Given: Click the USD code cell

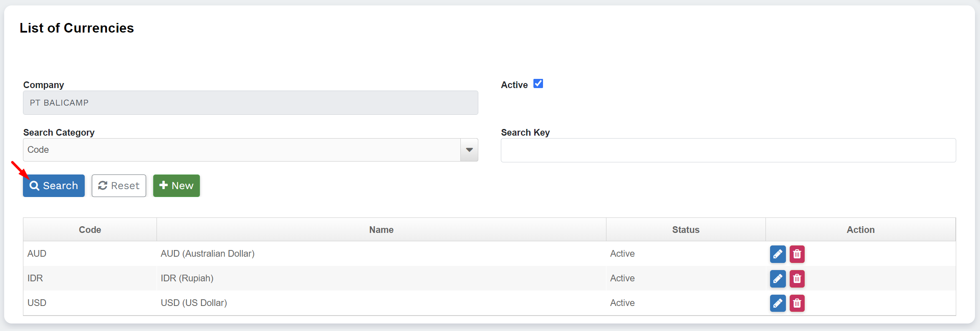Looking at the screenshot, I should coord(37,303).
